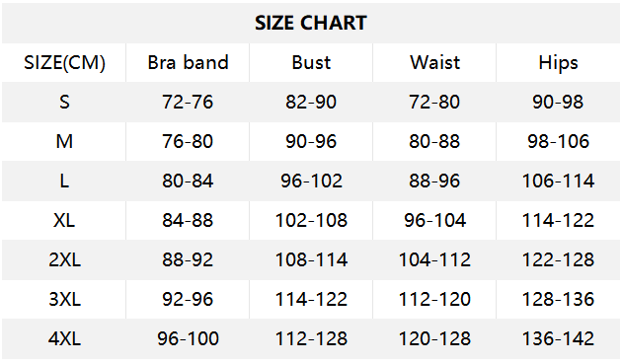Screen dimensions: 623x364
Task: Click the 4XL size row label
Action: coord(64,338)
